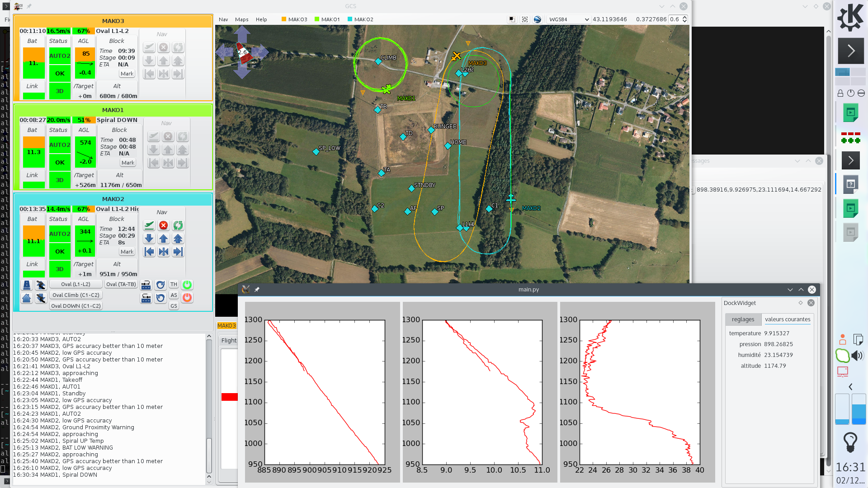Screen dimensions: 868x488
Task: Toggle the MAKO1 track visibility swatch in map legend
Action: [x=316, y=19]
